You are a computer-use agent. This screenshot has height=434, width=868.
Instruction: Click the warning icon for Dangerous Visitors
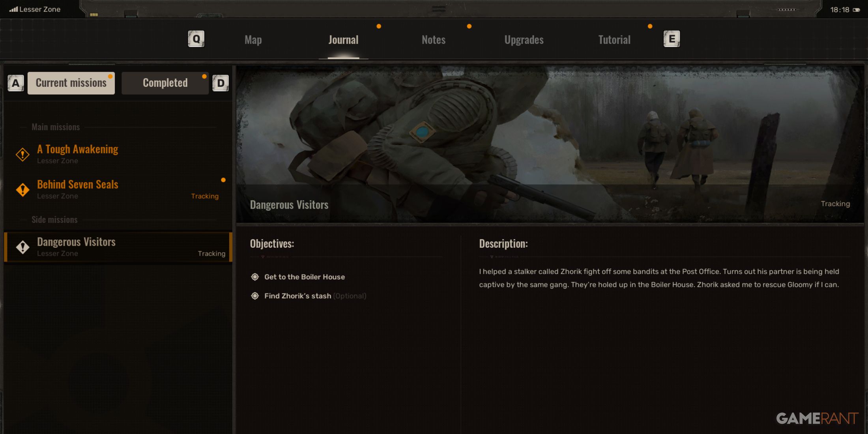(x=22, y=245)
